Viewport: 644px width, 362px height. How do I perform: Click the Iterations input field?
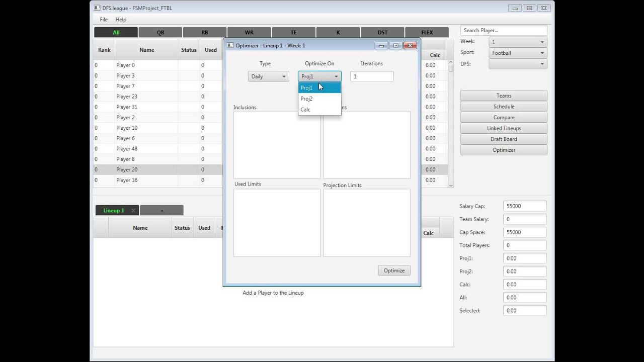[372, 76]
